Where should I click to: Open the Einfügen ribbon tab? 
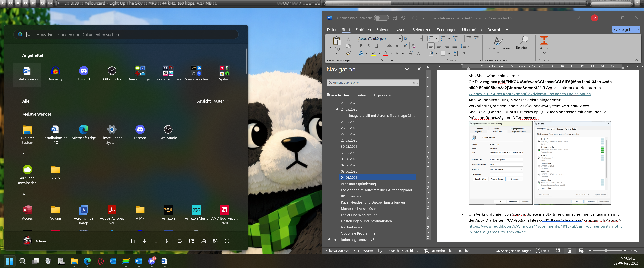pos(363,30)
